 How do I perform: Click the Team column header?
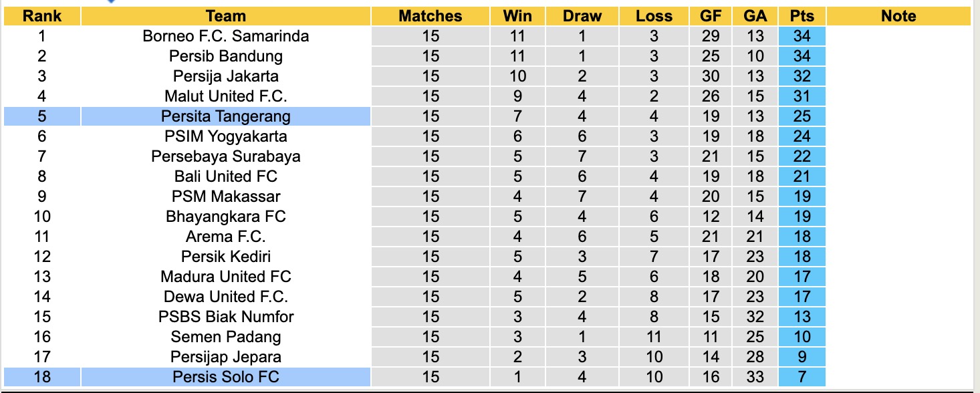pos(226,16)
